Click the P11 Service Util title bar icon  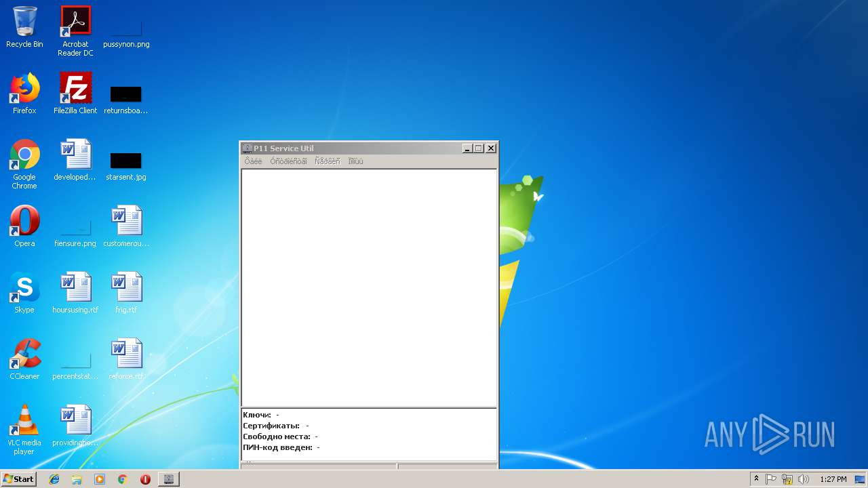(x=248, y=148)
